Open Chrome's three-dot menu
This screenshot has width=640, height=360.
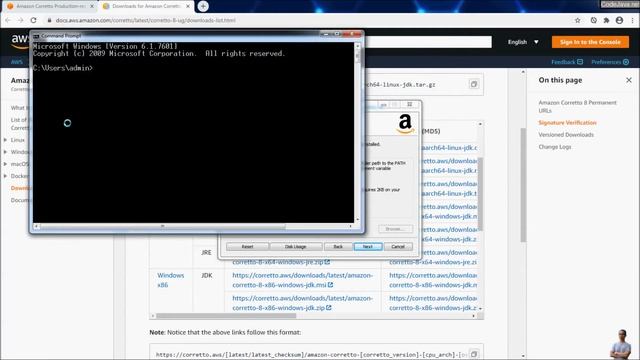[x=632, y=20]
